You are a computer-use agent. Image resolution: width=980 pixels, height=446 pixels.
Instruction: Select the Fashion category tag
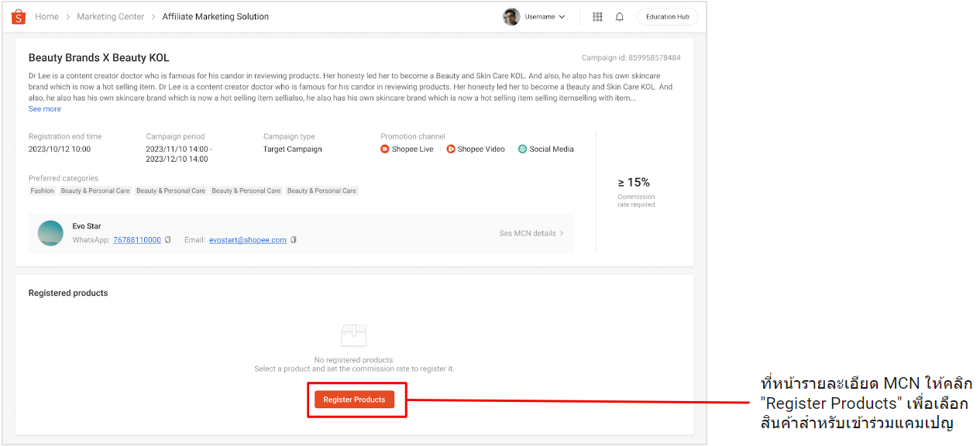pos(42,190)
